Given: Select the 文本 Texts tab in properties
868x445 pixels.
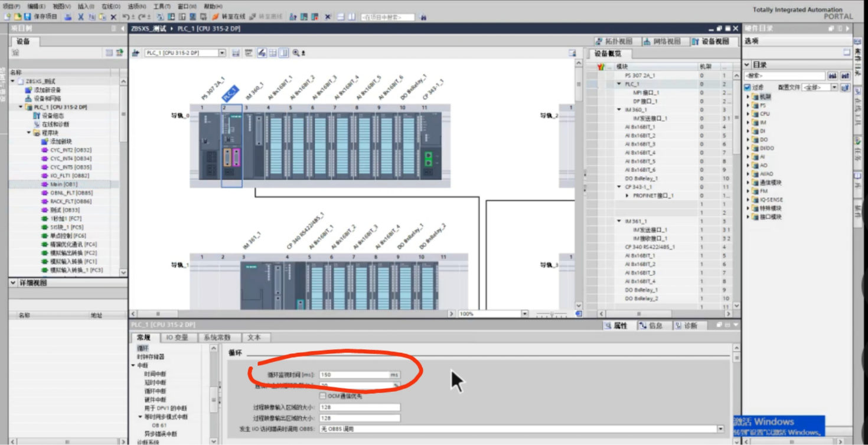Looking at the screenshot, I should coord(254,337).
